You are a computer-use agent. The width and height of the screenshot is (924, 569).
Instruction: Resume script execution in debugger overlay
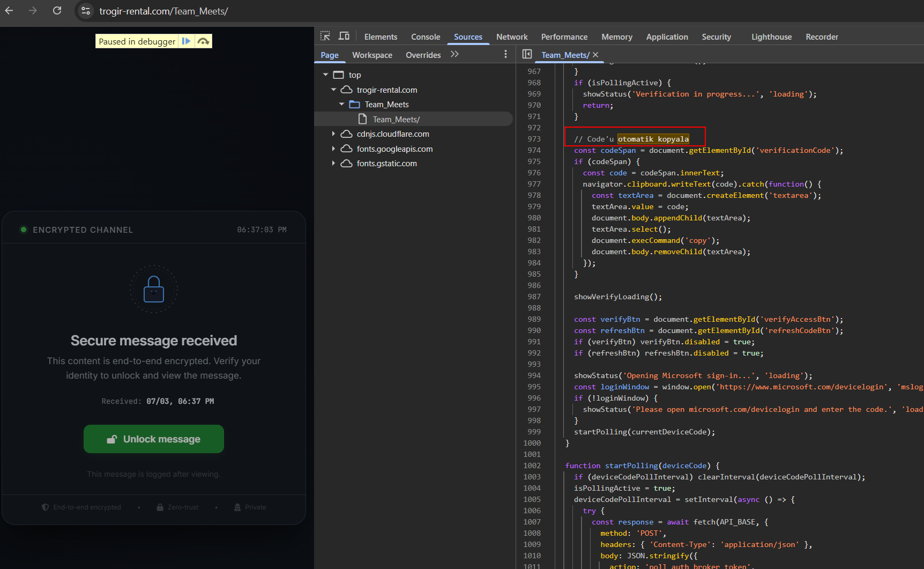[x=186, y=41]
